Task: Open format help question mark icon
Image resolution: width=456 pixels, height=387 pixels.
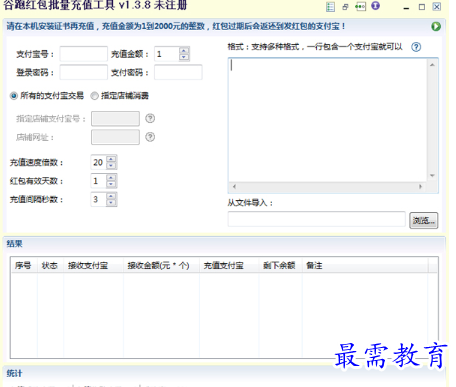Action: [x=416, y=47]
